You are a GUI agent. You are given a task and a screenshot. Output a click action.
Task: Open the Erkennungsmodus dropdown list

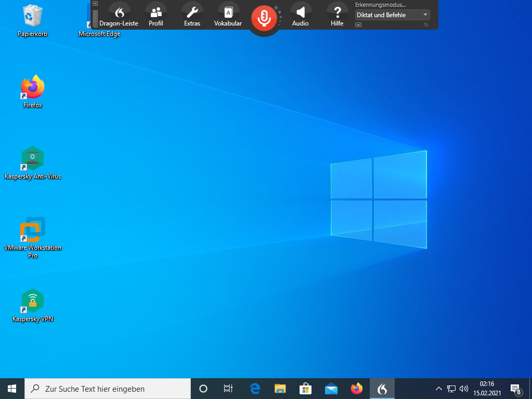pos(425,15)
